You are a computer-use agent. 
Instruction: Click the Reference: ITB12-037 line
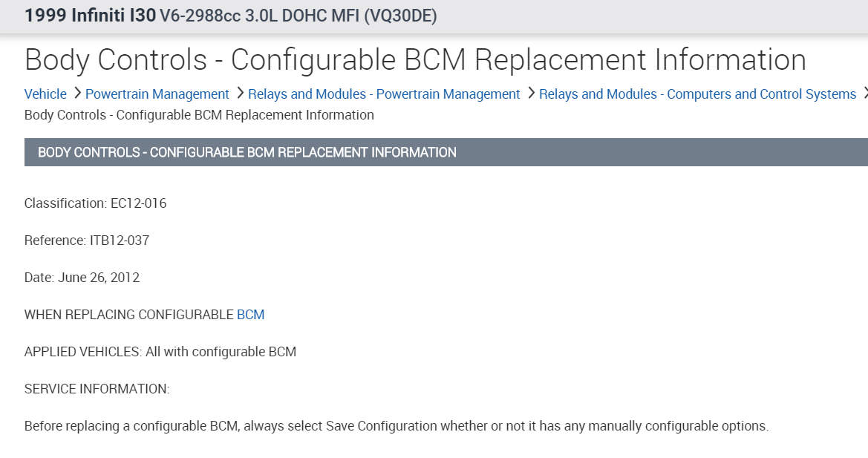tap(87, 241)
